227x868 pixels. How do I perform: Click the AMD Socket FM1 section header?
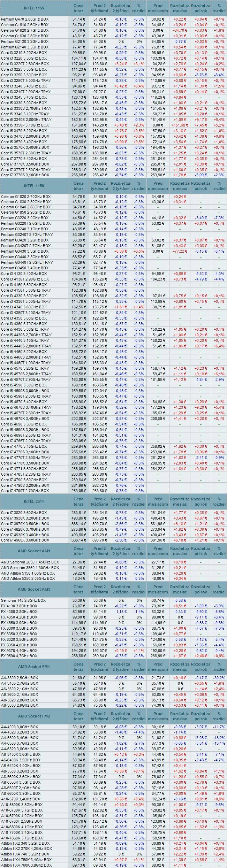[34, 667]
